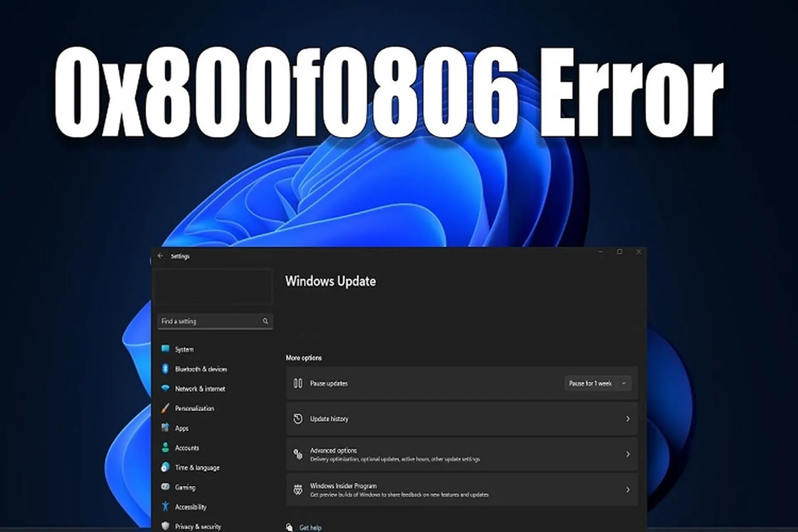This screenshot has height=532, width=798.
Task: Expand Advanced options via its chevron
Action: coord(627,454)
